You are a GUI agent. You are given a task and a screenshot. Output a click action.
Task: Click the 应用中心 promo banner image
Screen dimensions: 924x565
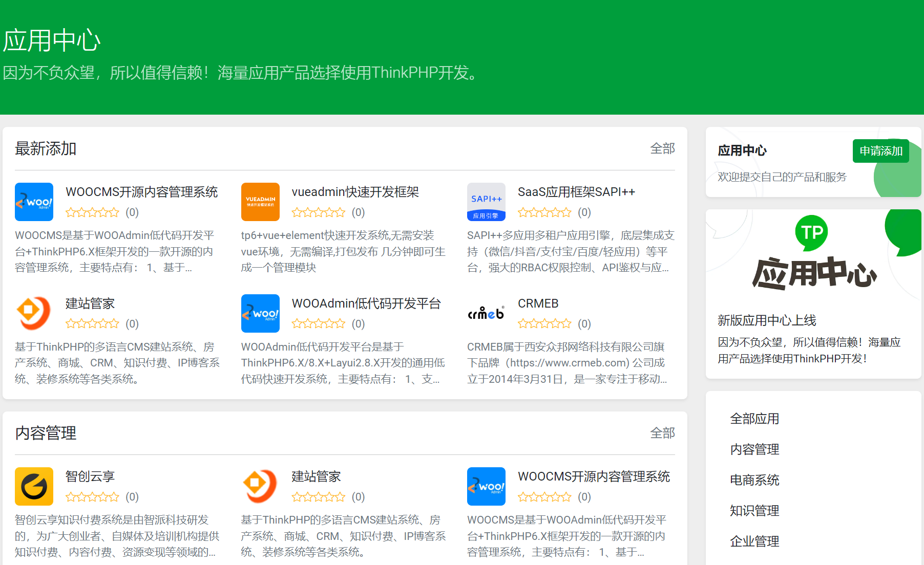[813, 255]
